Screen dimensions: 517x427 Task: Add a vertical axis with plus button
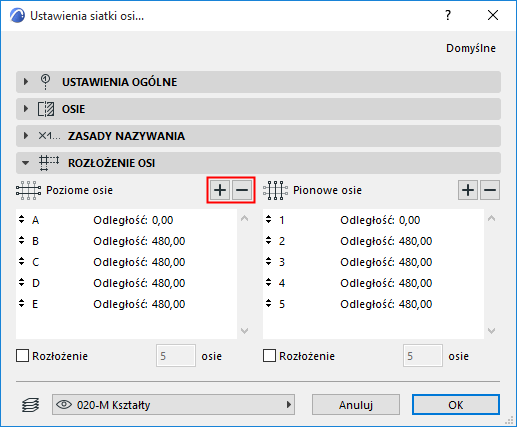[468, 190]
